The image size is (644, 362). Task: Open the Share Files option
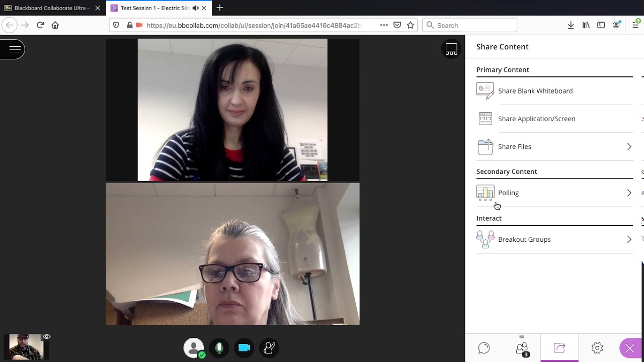pos(554,147)
